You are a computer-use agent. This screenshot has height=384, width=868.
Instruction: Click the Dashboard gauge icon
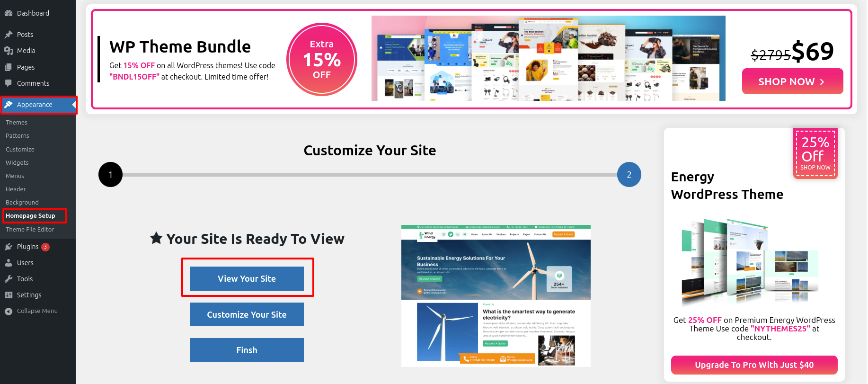click(9, 13)
